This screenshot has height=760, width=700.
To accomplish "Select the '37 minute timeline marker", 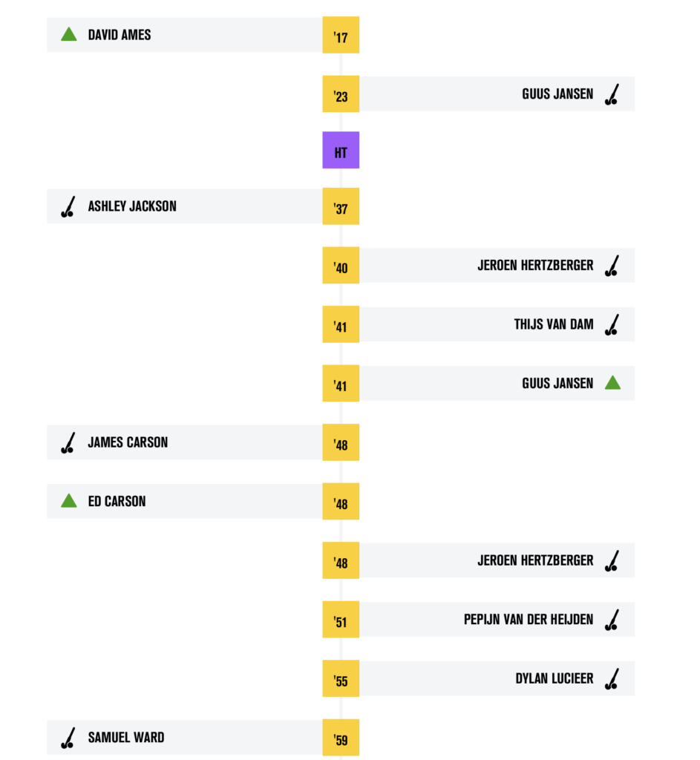I will tap(341, 206).
